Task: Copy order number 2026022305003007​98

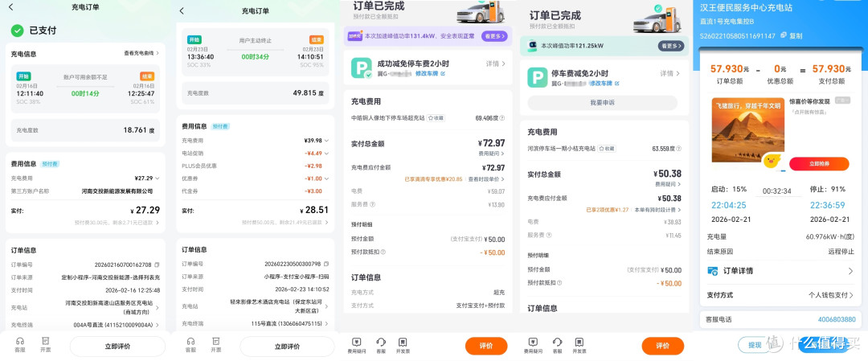Action: tap(326, 264)
